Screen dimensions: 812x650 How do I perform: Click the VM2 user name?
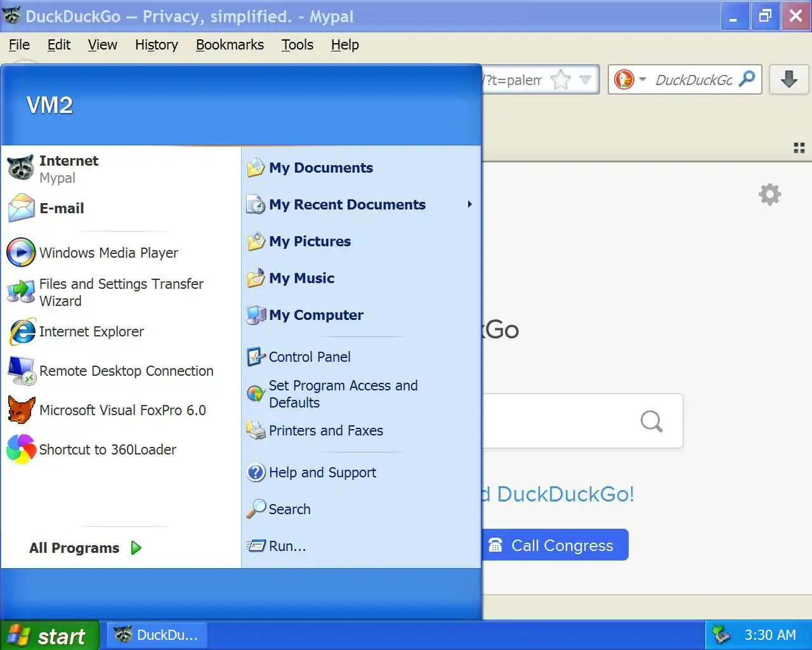point(49,105)
